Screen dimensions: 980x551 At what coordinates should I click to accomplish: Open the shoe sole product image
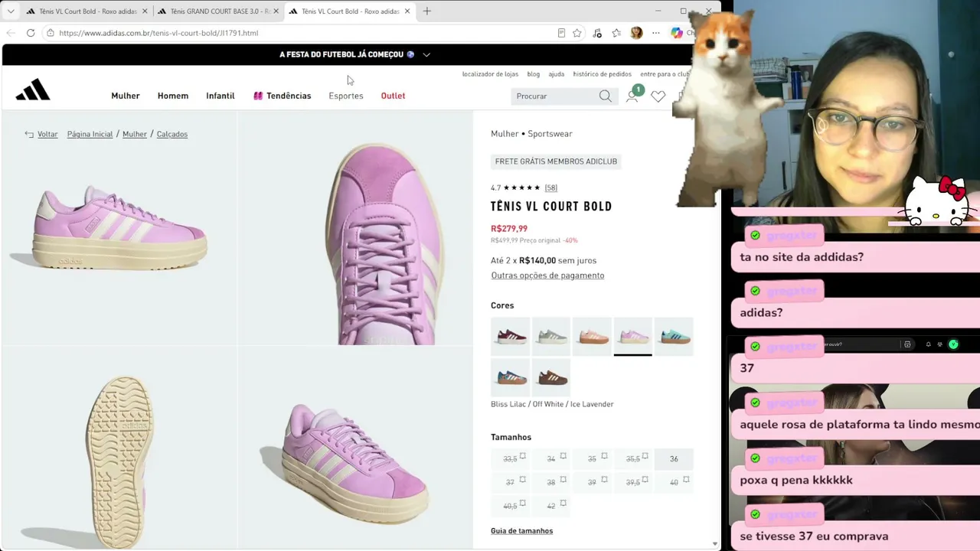pos(119,447)
